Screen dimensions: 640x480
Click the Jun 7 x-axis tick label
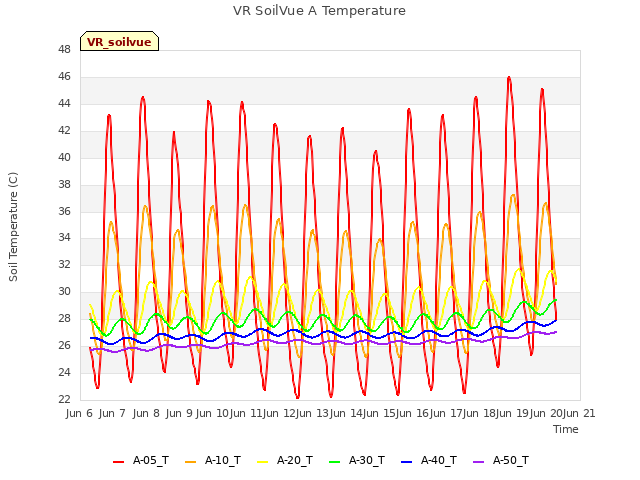(112, 413)
